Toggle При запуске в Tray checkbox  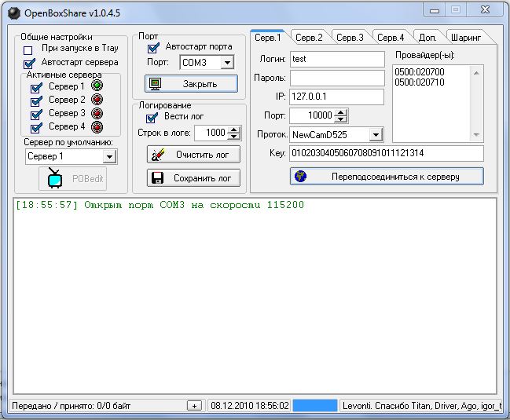tap(28, 50)
